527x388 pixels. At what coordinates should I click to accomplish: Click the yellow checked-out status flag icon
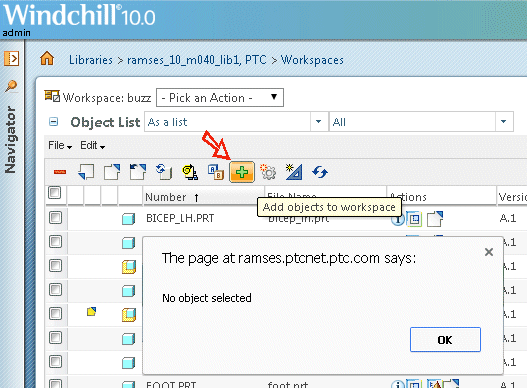click(91, 311)
